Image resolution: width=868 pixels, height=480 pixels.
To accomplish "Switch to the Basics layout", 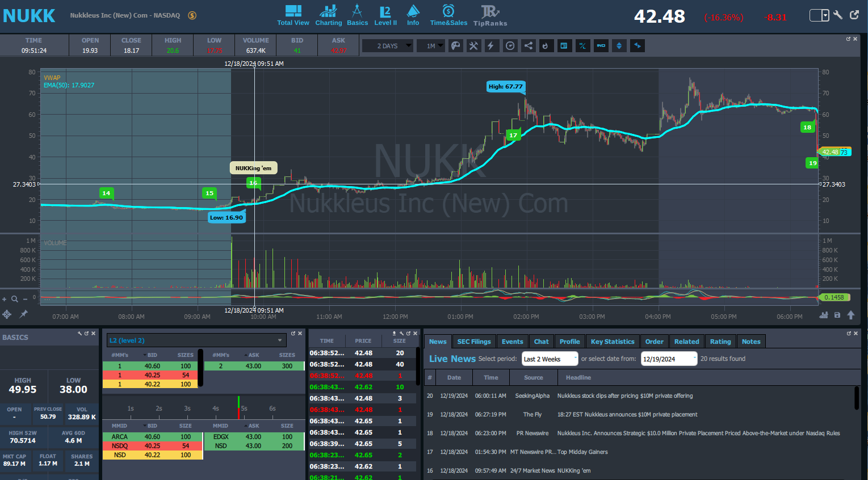I will click(357, 15).
